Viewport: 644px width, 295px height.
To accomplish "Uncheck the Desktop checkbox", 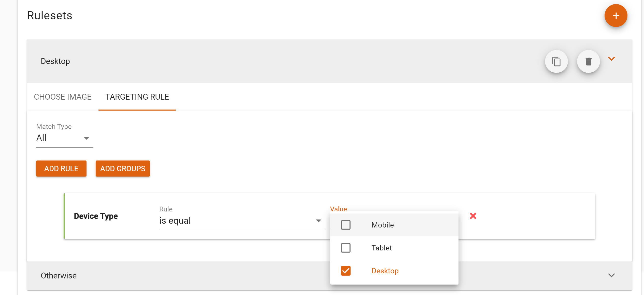I will [x=346, y=271].
